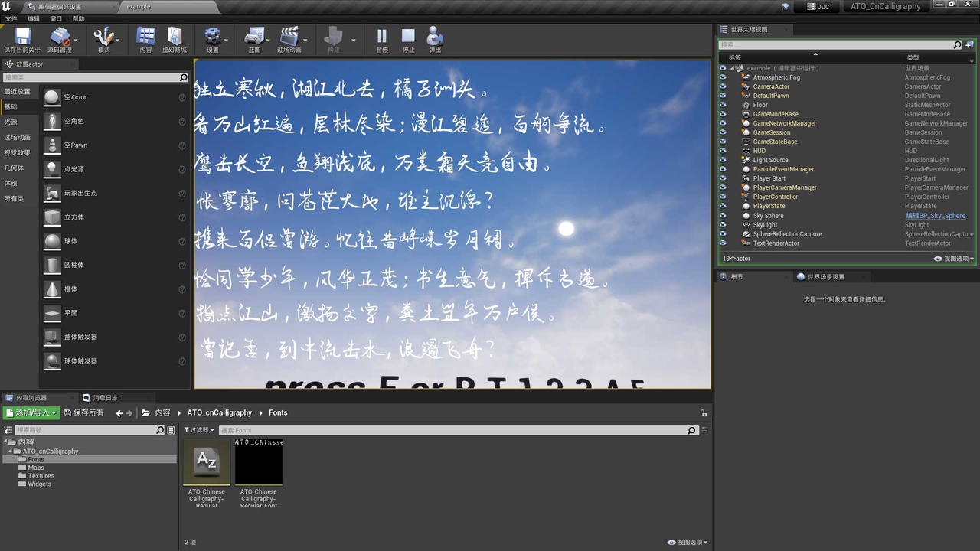Stop (停止) the play session
980x551 pixels.
pyautogui.click(x=408, y=40)
